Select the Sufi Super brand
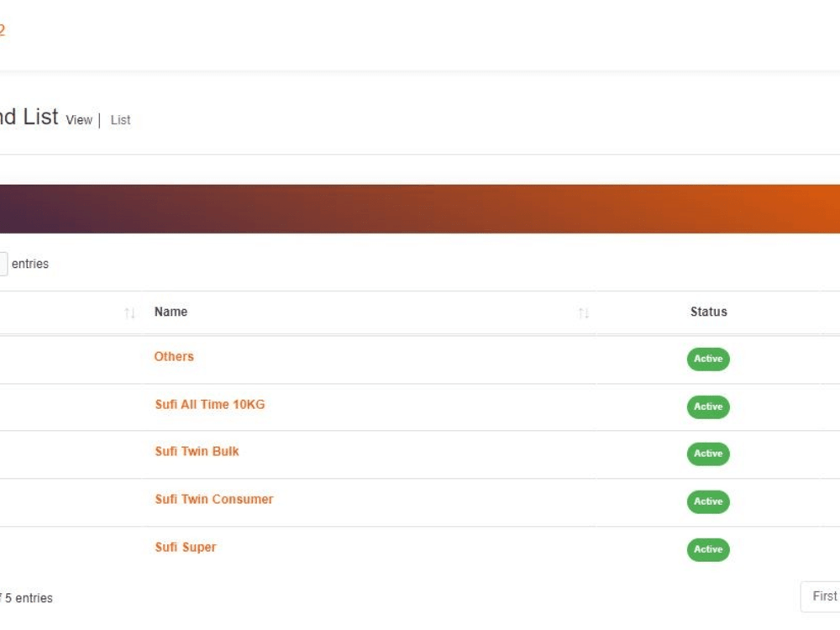 coord(185,547)
